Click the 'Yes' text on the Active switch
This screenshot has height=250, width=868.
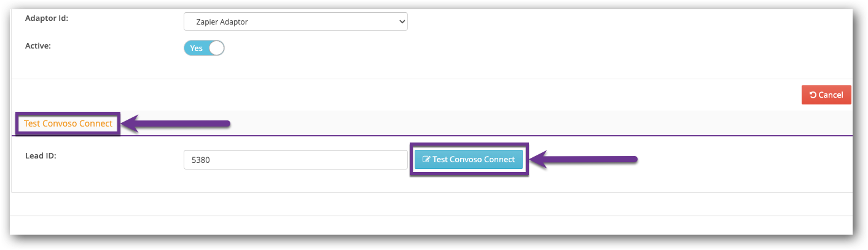(x=196, y=48)
